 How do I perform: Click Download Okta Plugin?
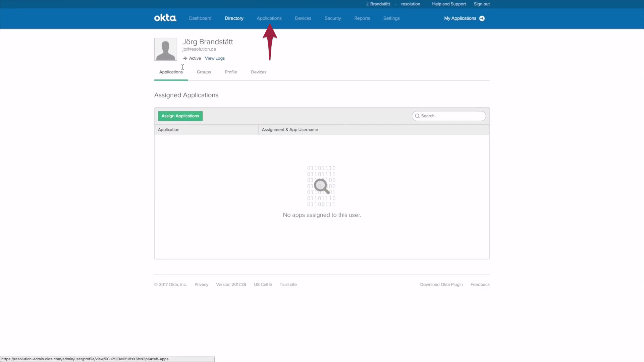tap(441, 285)
